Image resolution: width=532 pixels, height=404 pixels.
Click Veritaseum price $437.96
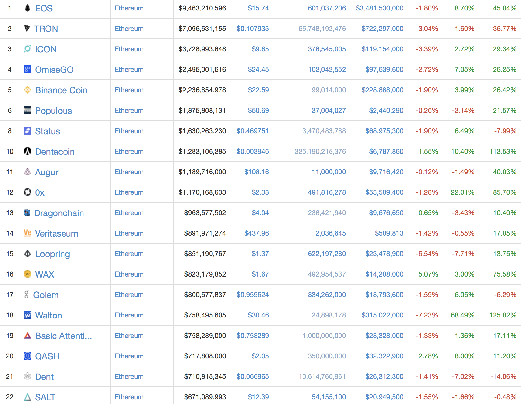pos(257,233)
